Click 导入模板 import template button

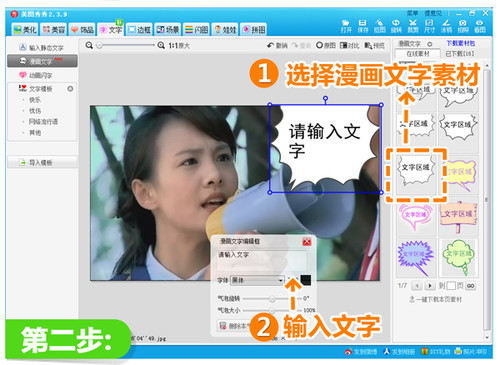coord(42,163)
